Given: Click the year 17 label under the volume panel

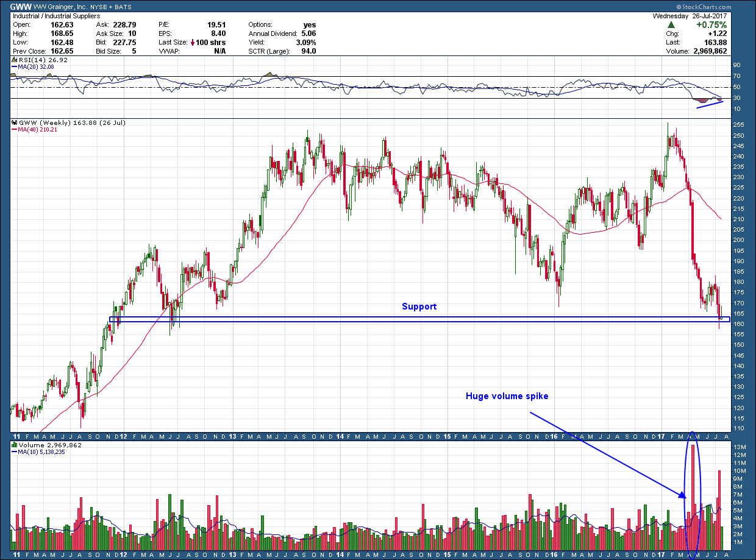Looking at the screenshot, I should [x=662, y=554].
